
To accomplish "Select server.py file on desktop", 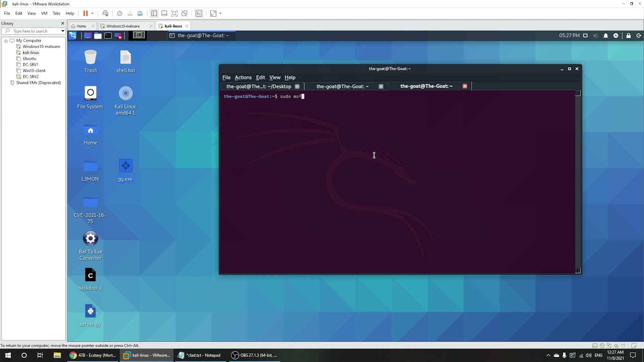I will 90,316.
